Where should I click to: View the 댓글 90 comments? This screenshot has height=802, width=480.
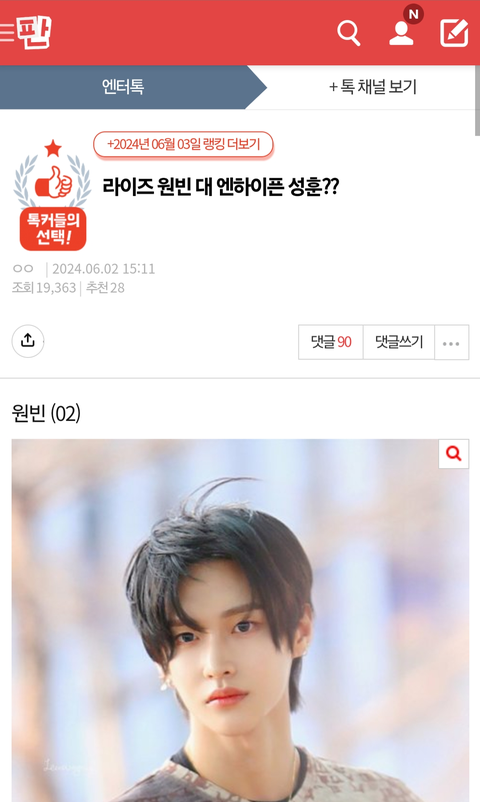(x=331, y=342)
